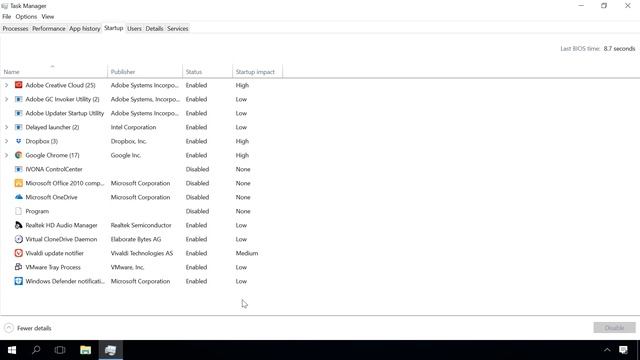Screen dimensions: 640x360
Task: Switch to the Performance tab
Action: click(49, 29)
